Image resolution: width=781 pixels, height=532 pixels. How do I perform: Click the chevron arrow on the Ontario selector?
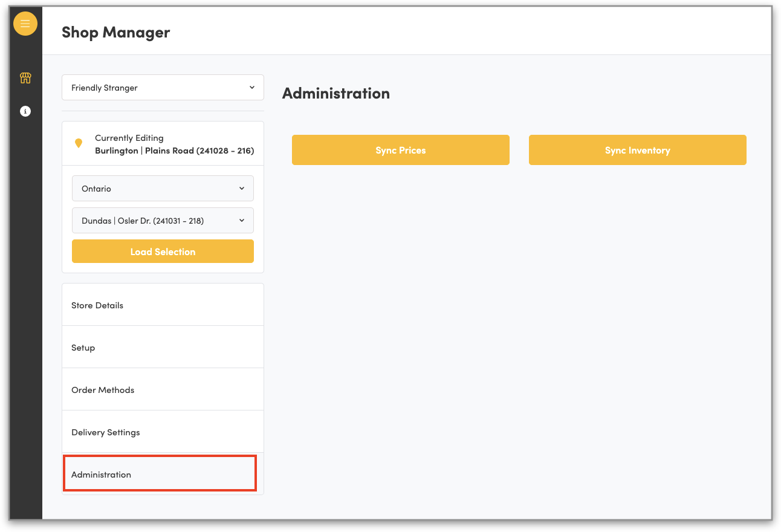pos(242,189)
